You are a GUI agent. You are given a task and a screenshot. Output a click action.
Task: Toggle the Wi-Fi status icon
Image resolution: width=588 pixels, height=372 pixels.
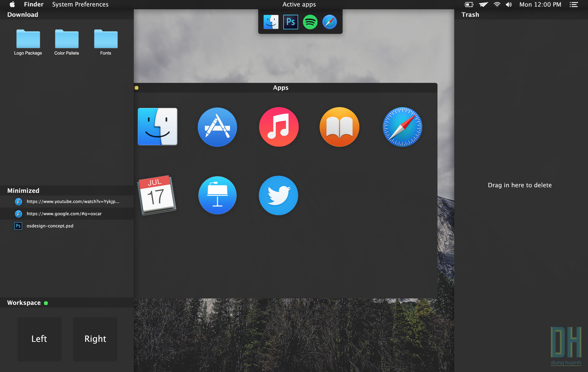tap(497, 4)
